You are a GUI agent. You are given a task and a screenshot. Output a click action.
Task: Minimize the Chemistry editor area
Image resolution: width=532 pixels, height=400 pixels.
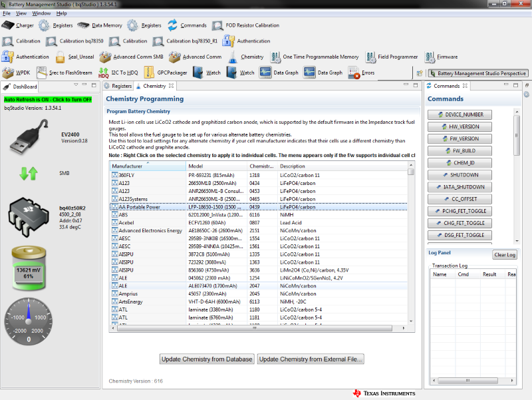[x=406, y=85]
